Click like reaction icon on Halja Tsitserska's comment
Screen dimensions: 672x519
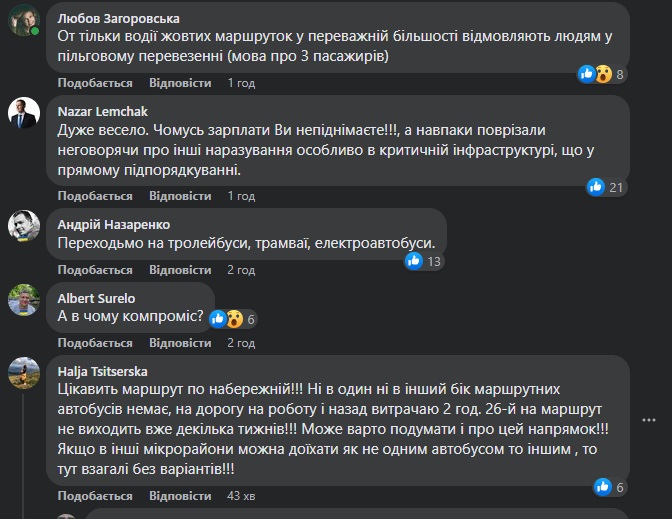(x=602, y=487)
